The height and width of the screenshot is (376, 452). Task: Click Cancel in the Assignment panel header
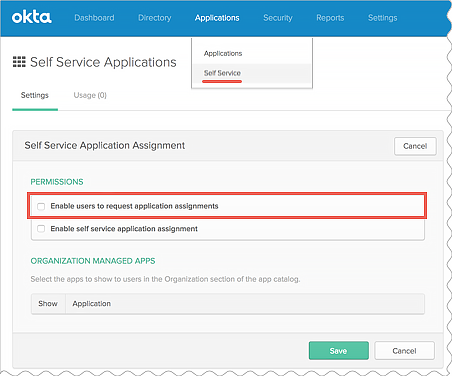(x=415, y=146)
